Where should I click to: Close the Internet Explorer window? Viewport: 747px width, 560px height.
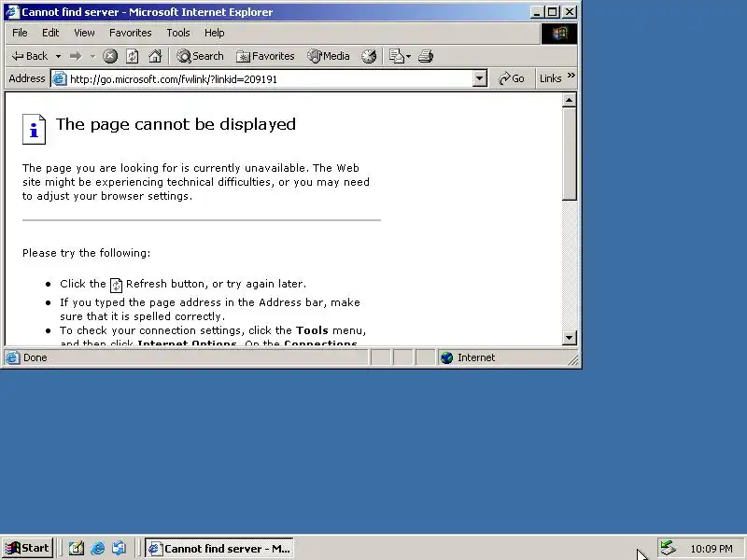tap(570, 12)
